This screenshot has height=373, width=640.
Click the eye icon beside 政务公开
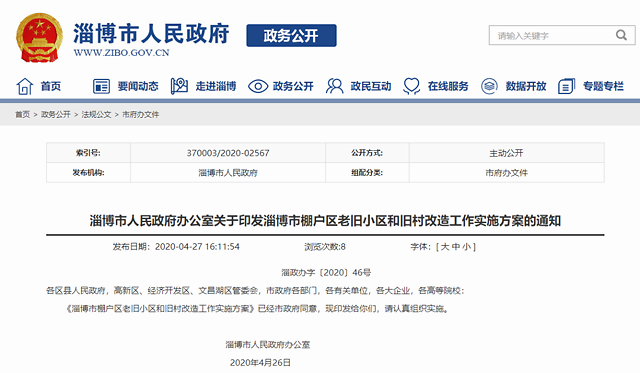point(258,86)
